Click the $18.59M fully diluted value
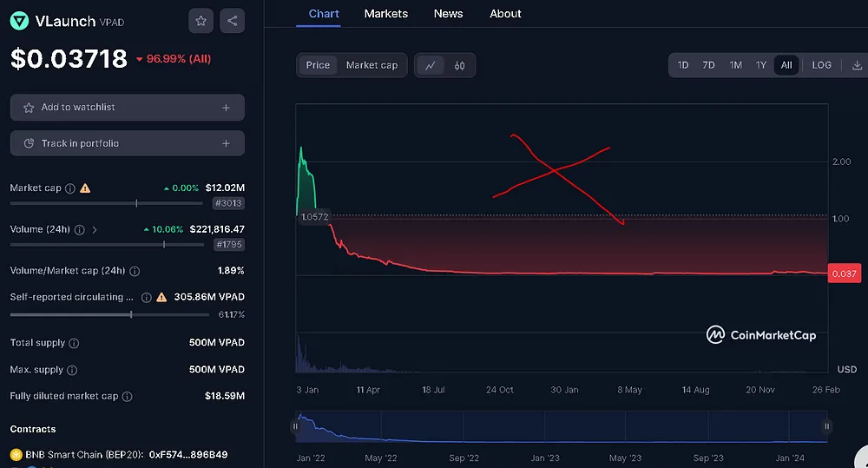This screenshot has height=468, width=868. pyautogui.click(x=225, y=396)
